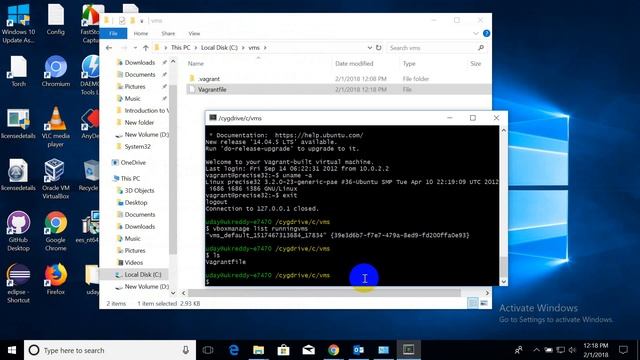The height and width of the screenshot is (360, 640).
Task: Show hidden system tray icons
Action: (536, 350)
